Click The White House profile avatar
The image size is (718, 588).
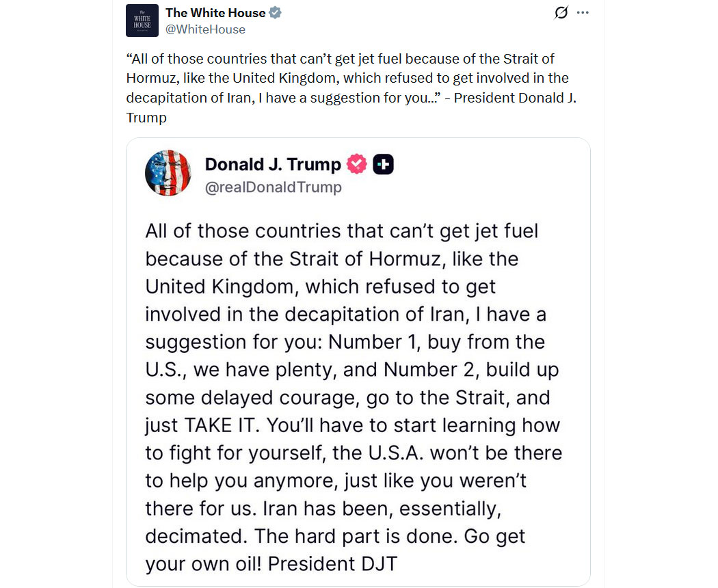pyautogui.click(x=142, y=21)
